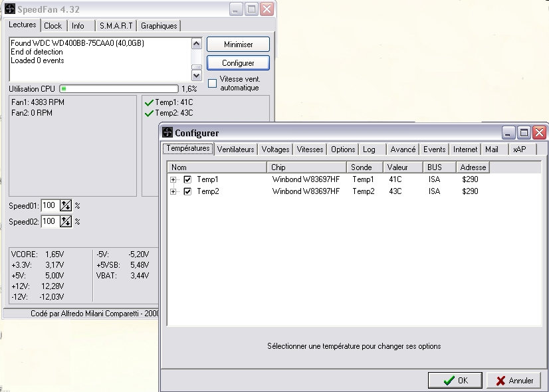This screenshot has width=549, height=392.
Task: Sort by the BUS column header
Action: (x=439, y=167)
